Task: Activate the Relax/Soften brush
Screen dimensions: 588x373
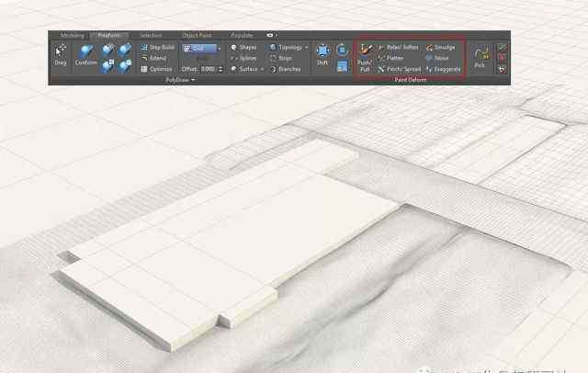Action: coord(398,47)
